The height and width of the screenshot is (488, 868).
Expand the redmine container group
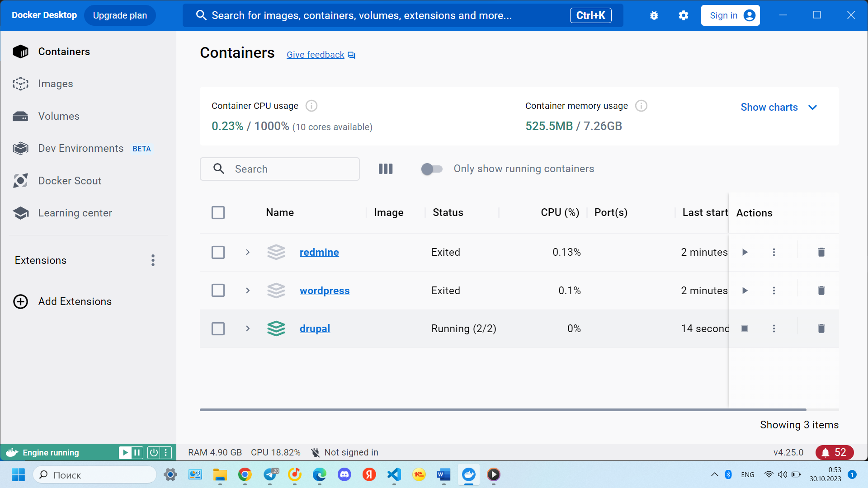(x=248, y=252)
